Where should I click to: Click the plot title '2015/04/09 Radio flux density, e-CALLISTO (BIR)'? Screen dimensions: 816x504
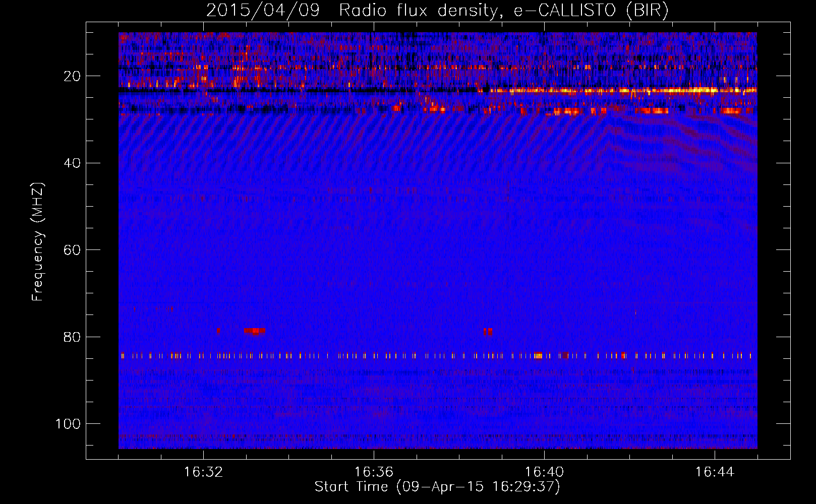tap(437, 11)
